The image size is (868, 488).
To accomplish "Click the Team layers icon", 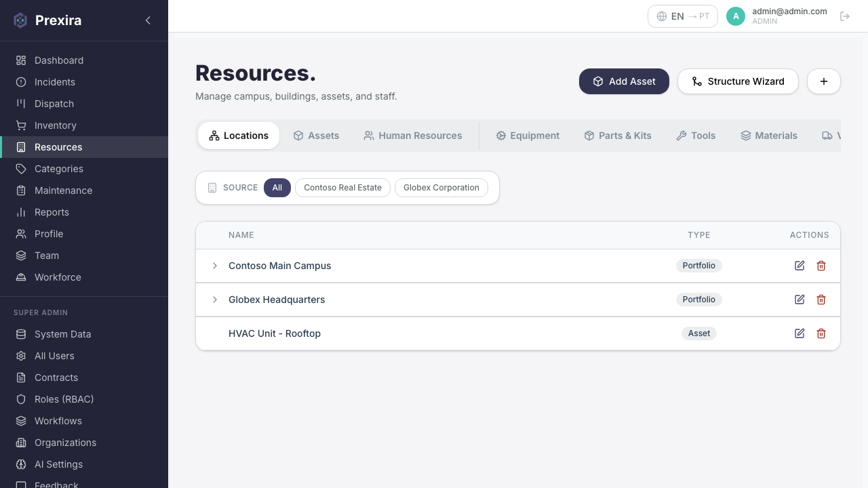I will (x=21, y=256).
